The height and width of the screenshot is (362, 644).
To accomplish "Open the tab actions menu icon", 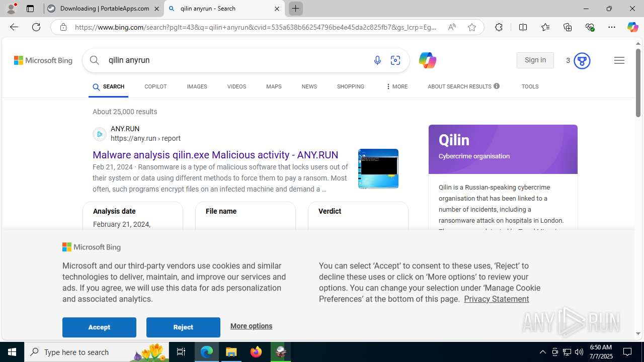I will click(30, 9).
